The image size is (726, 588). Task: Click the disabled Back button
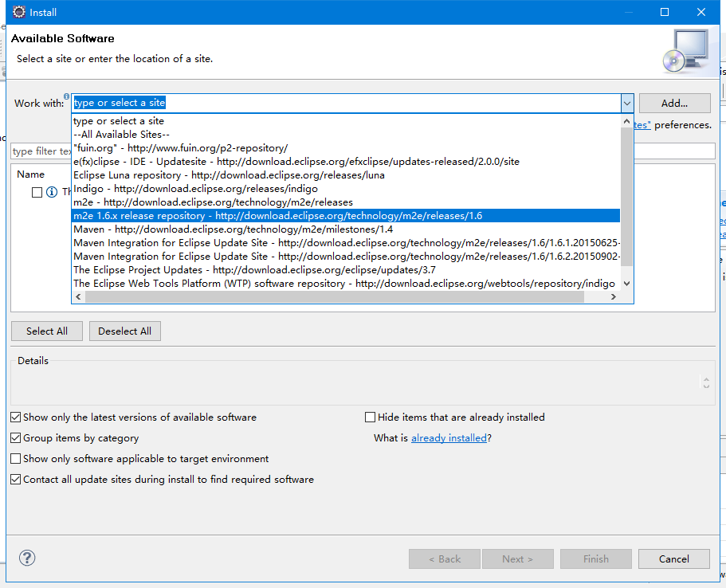point(445,559)
